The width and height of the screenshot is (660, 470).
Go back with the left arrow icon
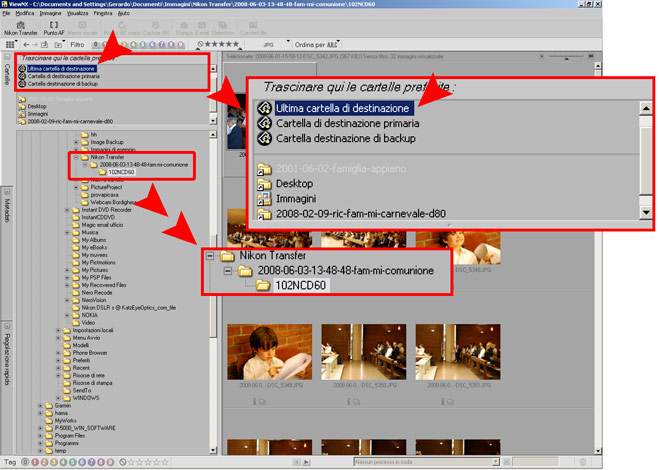(26, 45)
